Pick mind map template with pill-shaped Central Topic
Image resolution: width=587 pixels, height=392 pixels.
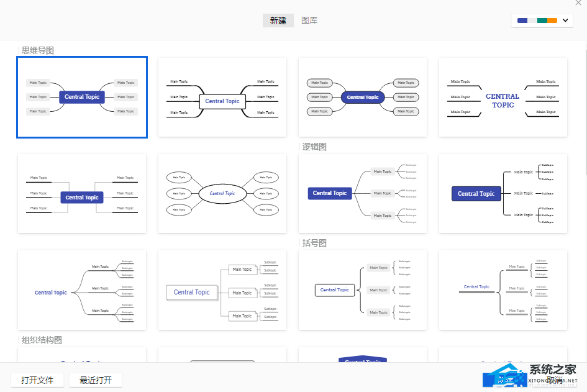coord(363,98)
